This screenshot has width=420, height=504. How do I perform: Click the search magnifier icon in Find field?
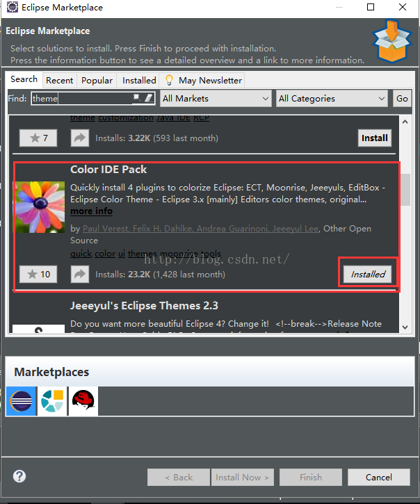point(137,97)
